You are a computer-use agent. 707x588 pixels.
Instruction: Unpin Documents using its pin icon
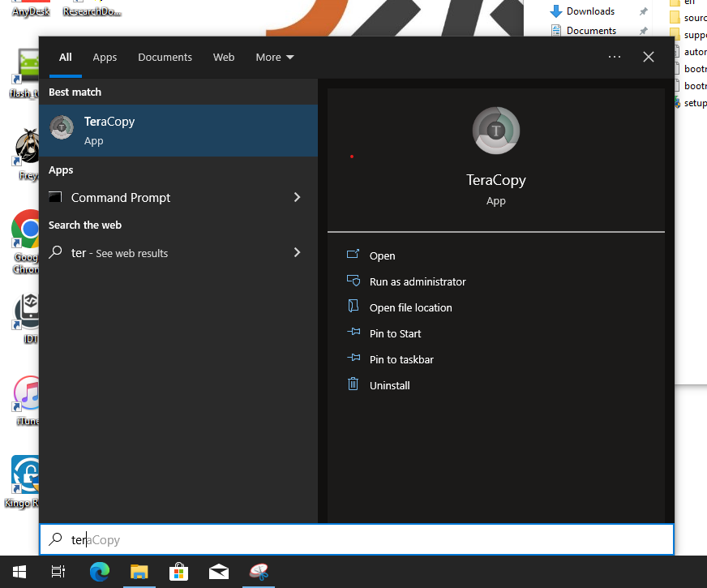point(644,31)
